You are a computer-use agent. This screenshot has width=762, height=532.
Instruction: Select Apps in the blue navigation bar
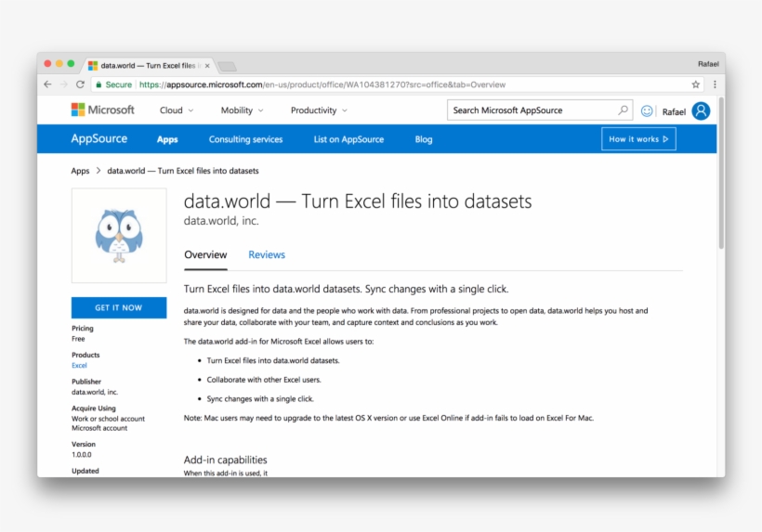167,139
